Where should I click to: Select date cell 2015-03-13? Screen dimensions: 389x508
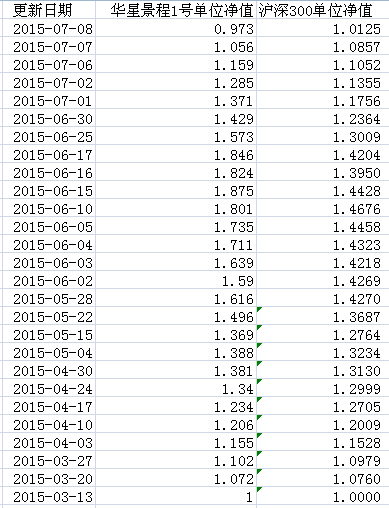click(49, 496)
